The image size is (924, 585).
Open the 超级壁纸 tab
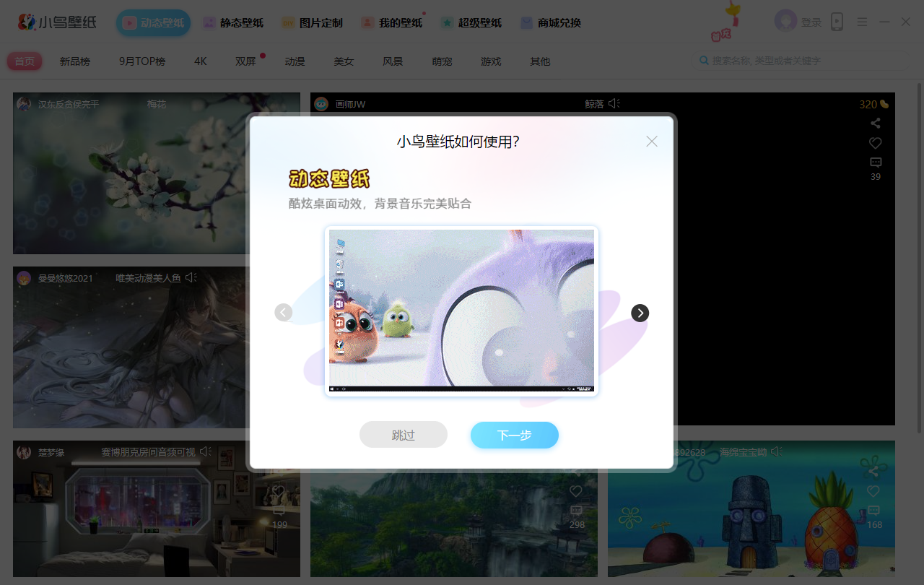471,23
